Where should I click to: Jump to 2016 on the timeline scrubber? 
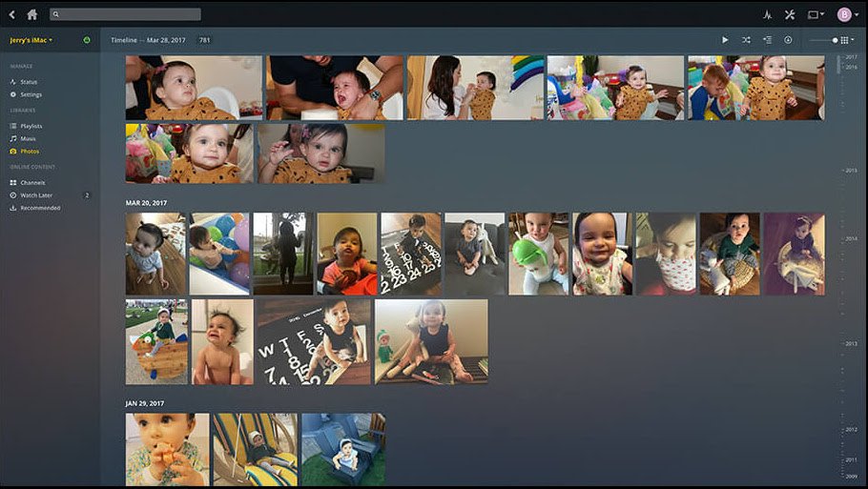tap(852, 67)
